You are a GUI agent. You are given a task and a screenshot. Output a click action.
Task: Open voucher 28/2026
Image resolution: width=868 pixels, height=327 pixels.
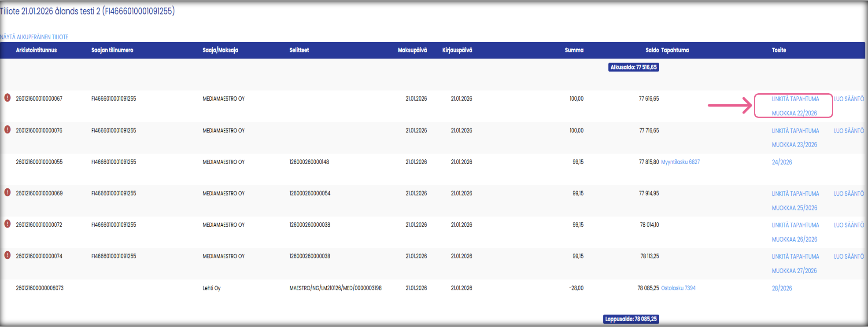pyautogui.click(x=782, y=288)
